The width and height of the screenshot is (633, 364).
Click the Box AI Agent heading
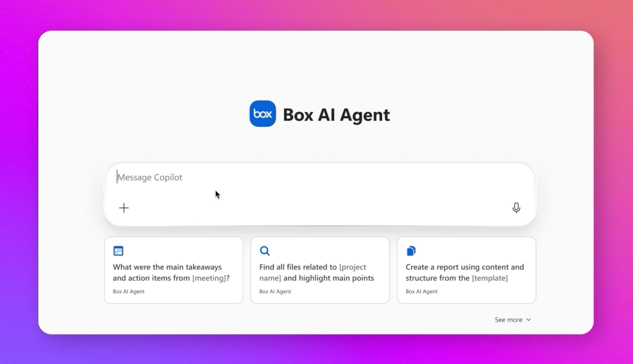click(336, 115)
